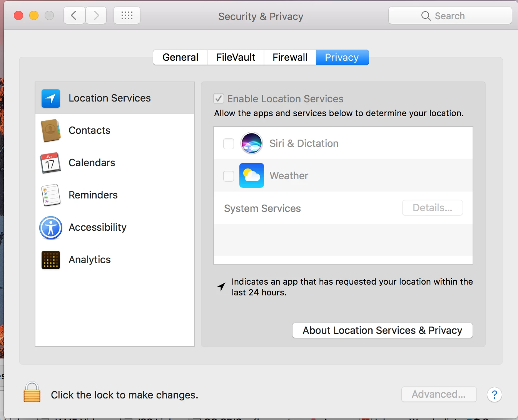The height and width of the screenshot is (420, 518).
Task: Select Reminders label in privacy list
Action: pyautogui.click(x=93, y=195)
